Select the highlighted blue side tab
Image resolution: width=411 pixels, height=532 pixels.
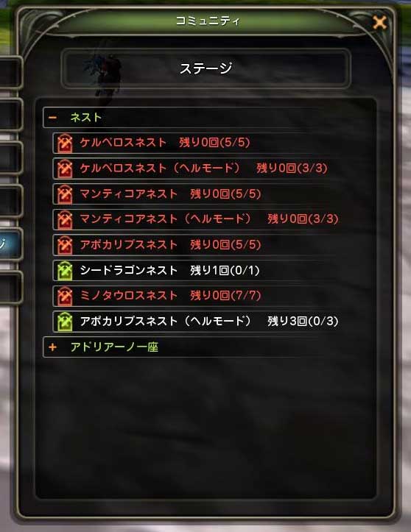point(10,244)
